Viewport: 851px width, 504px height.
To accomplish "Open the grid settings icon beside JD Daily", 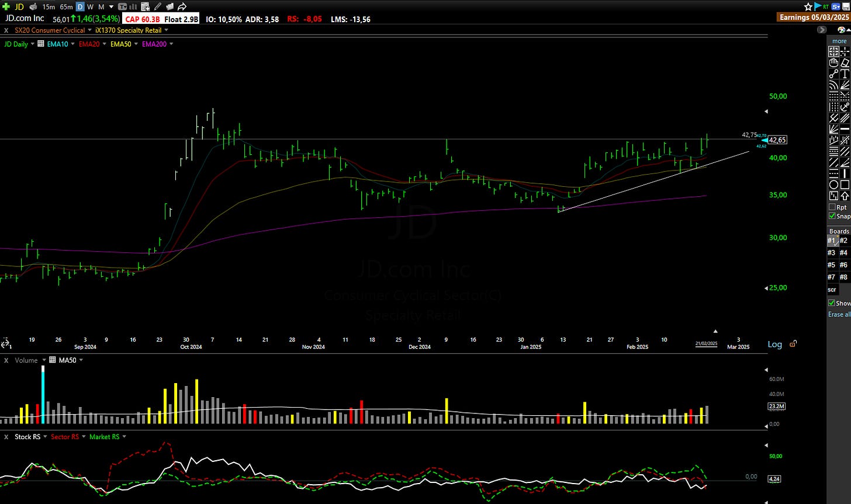I will [x=41, y=44].
